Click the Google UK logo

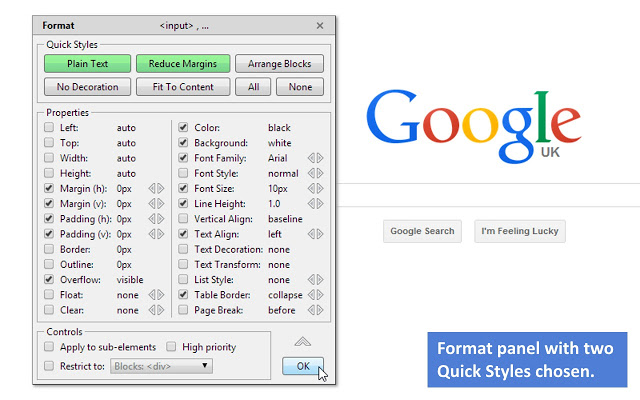pos(473,126)
